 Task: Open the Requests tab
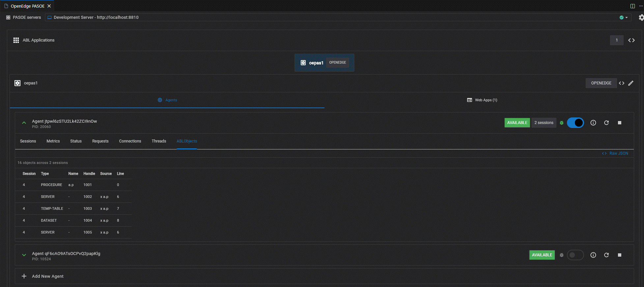[100, 141]
